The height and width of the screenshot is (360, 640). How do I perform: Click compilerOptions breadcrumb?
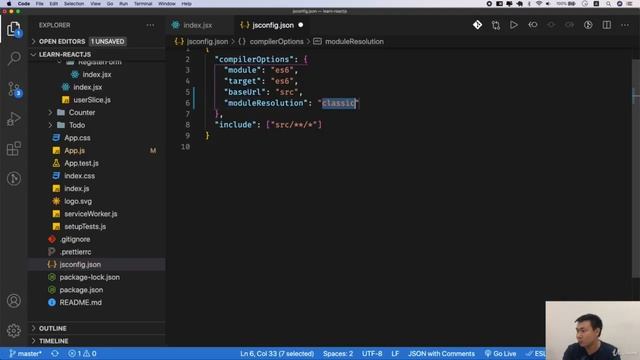[x=276, y=42]
